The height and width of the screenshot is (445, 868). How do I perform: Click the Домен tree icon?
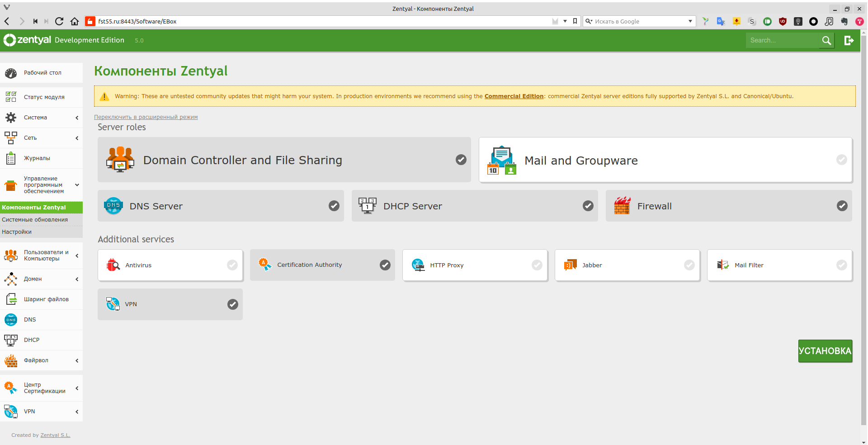point(11,279)
